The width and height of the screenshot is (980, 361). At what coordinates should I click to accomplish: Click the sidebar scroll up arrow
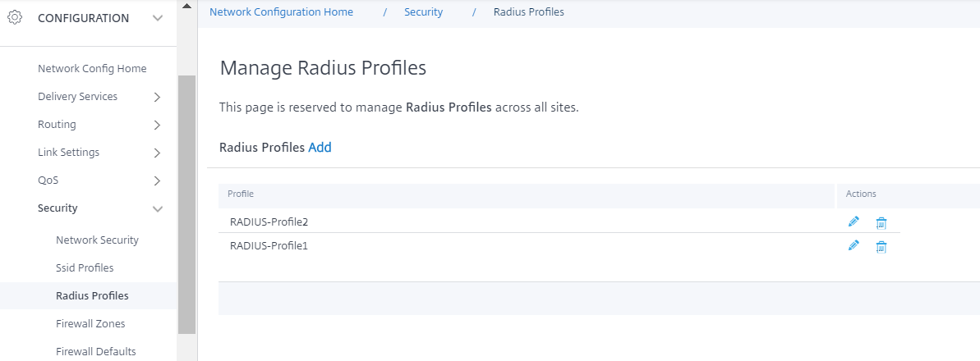(x=186, y=6)
